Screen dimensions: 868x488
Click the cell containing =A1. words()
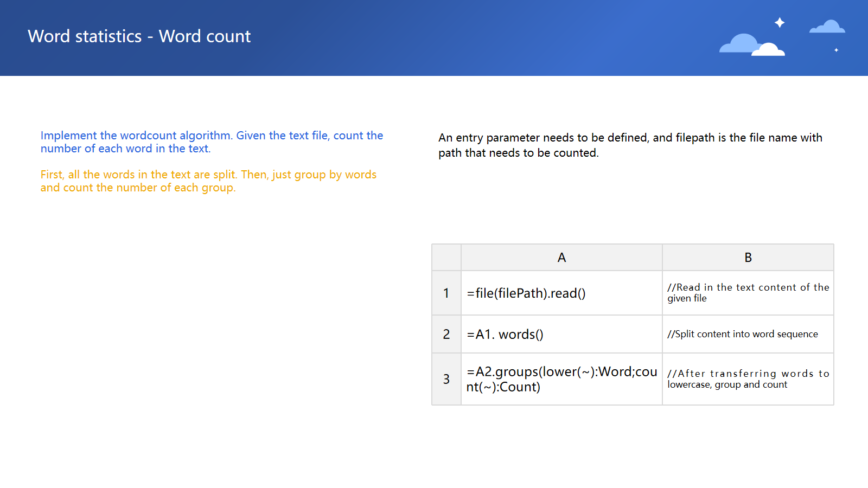(x=561, y=335)
